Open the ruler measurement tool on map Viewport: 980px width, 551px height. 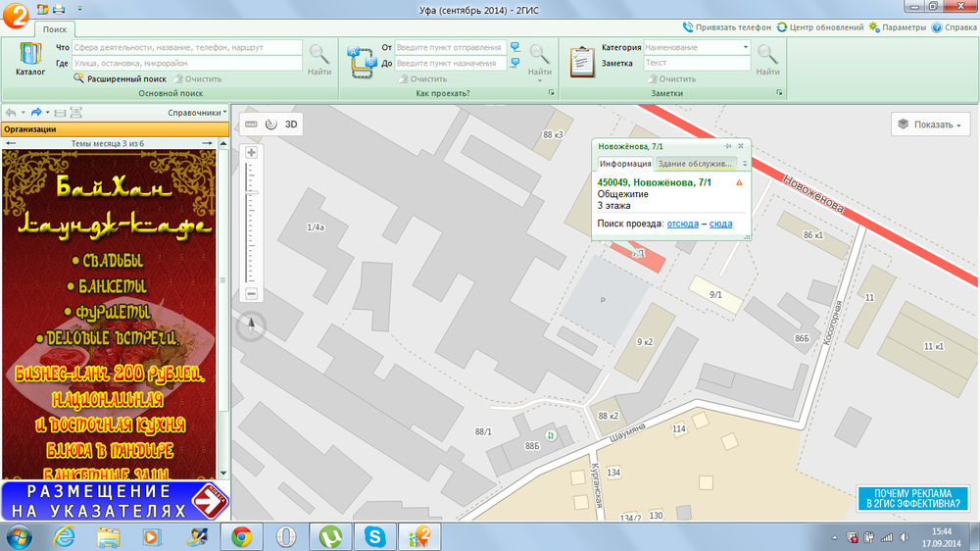click(x=251, y=124)
